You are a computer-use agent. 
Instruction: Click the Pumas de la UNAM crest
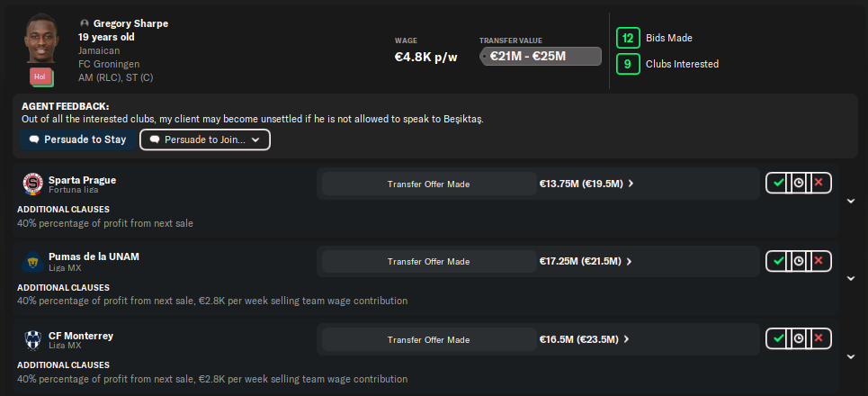pyautogui.click(x=32, y=262)
